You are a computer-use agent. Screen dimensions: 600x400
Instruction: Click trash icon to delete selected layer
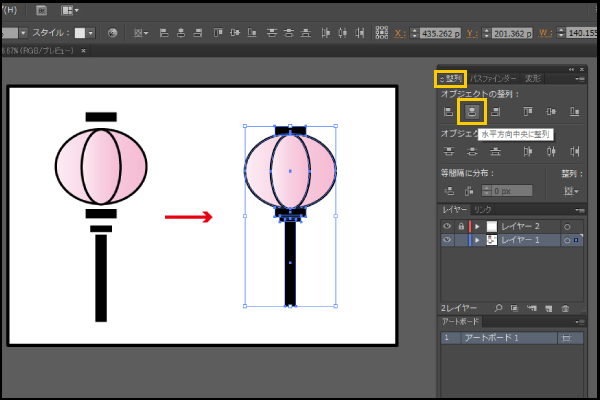point(565,308)
